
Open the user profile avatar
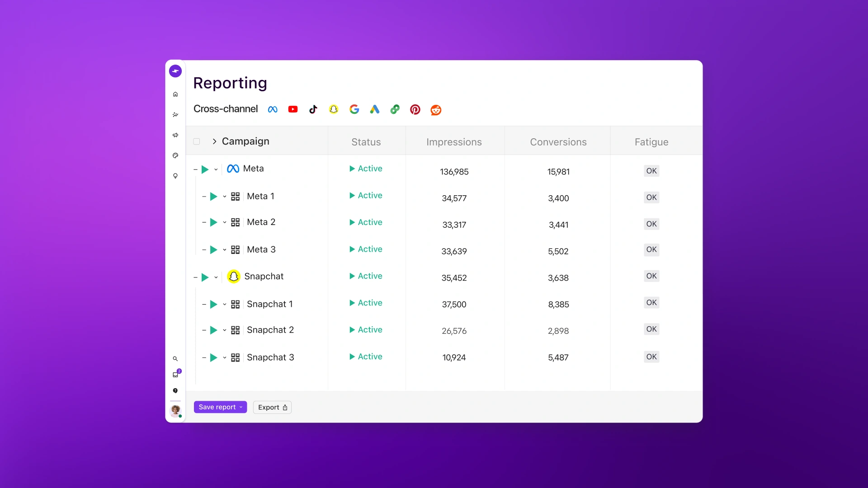(x=175, y=410)
